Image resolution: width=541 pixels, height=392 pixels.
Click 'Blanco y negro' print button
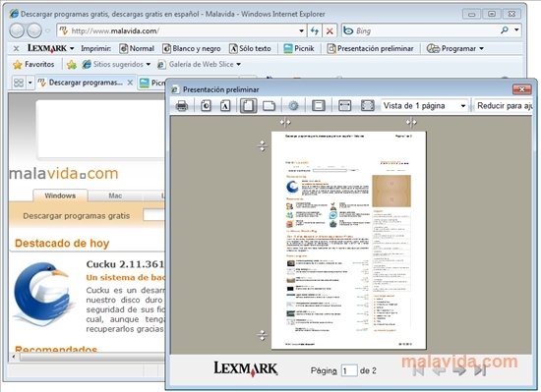pos(192,48)
